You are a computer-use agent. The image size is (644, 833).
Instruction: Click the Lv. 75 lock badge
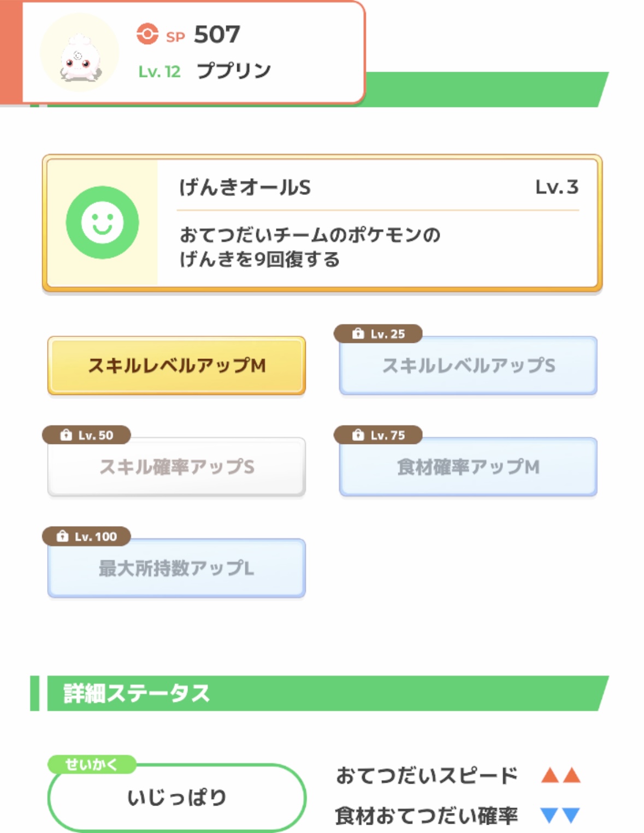click(x=379, y=435)
